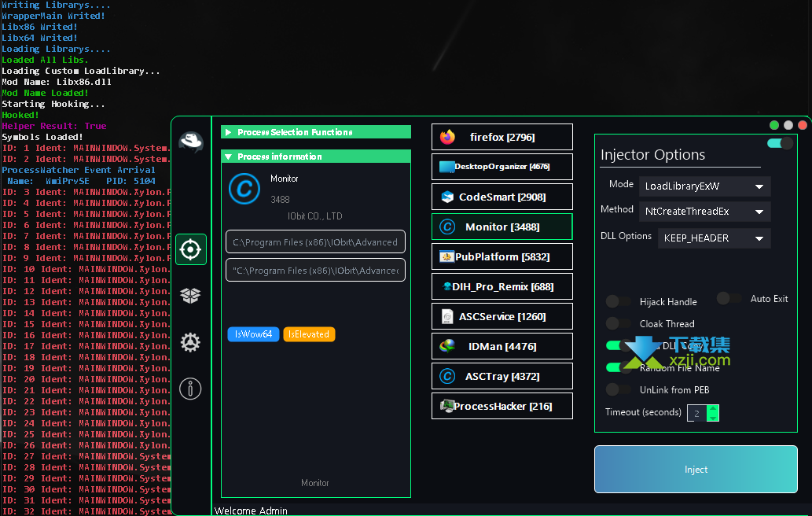812x516 pixels.
Task: Click the Inject button
Action: pyautogui.click(x=696, y=470)
